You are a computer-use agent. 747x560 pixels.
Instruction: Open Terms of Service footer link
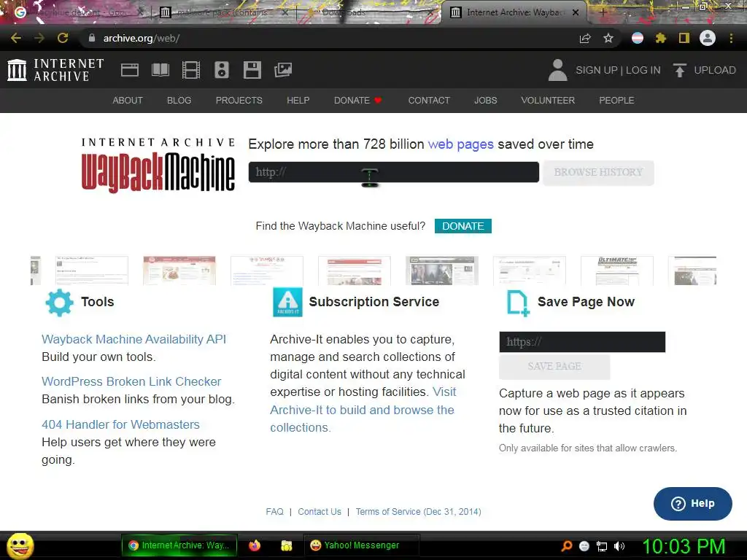tap(418, 512)
